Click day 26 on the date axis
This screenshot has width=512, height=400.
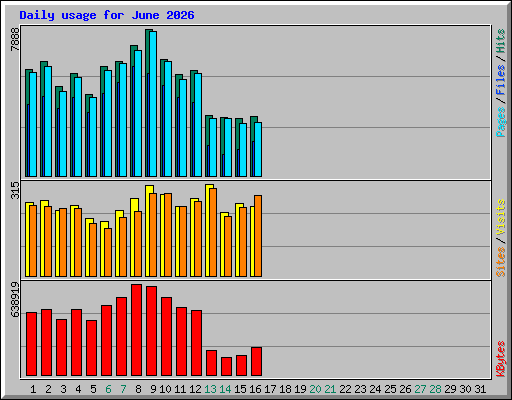pyautogui.click(x=405, y=389)
